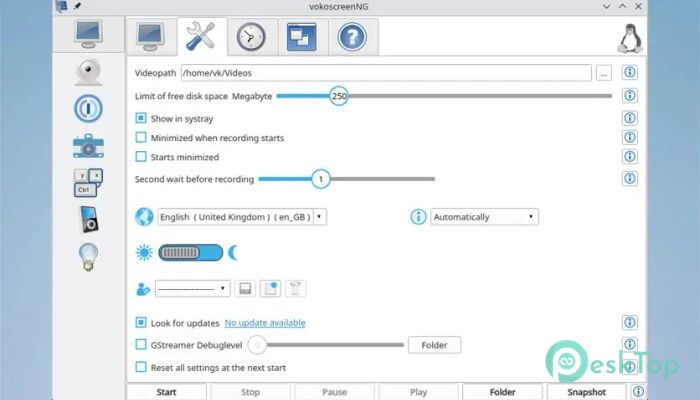Show info for Videopath setting
700x400 pixels.
(x=630, y=72)
